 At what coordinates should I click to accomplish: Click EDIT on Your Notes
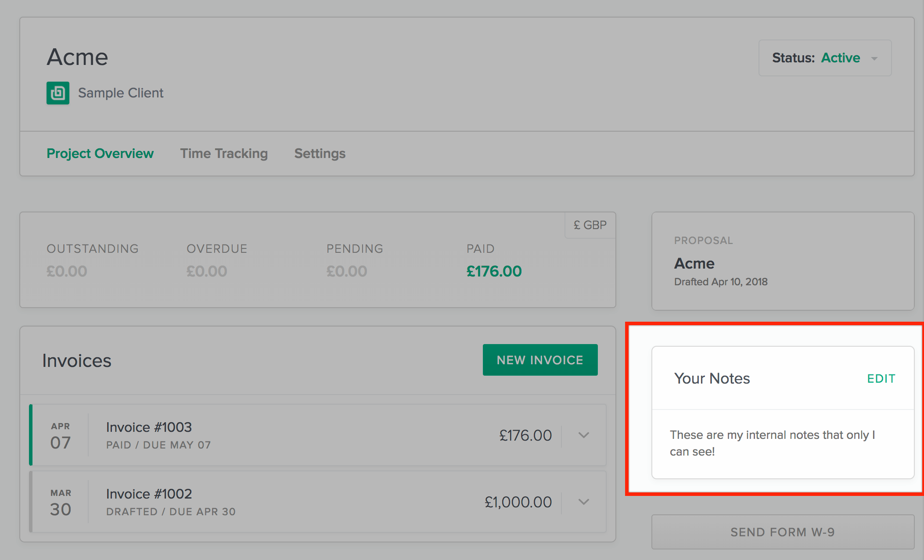coord(881,379)
